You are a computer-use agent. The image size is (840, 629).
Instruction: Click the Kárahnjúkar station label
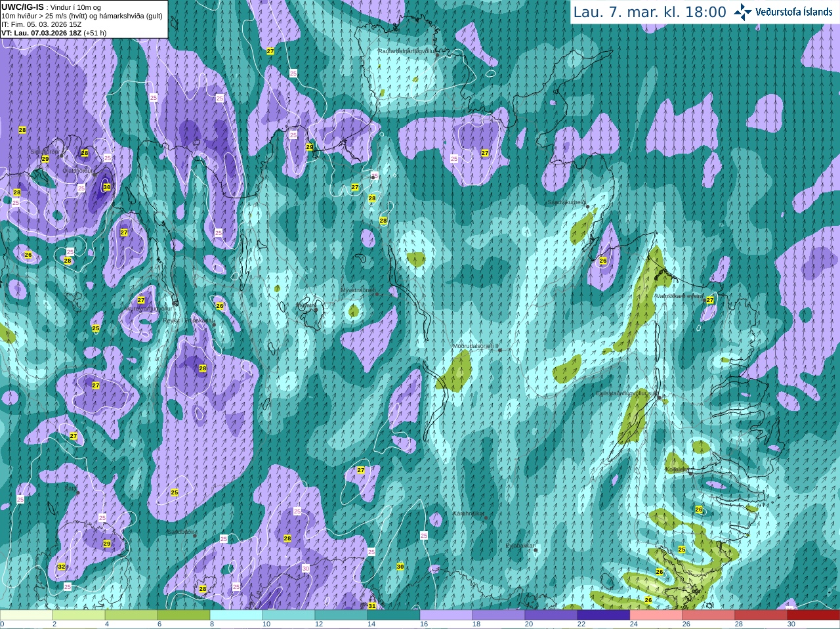click(469, 513)
